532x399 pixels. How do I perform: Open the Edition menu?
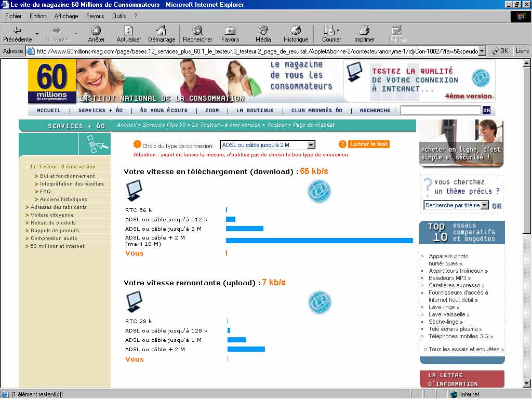[x=38, y=16]
